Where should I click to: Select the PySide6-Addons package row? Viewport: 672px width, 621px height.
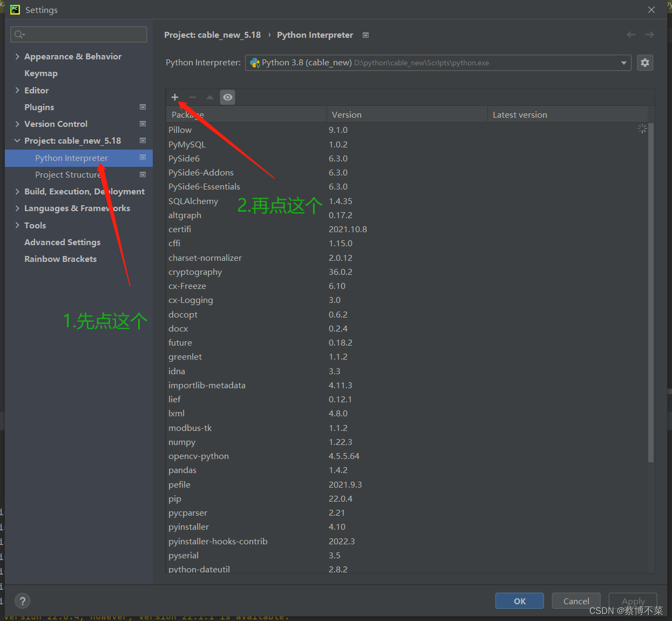407,172
